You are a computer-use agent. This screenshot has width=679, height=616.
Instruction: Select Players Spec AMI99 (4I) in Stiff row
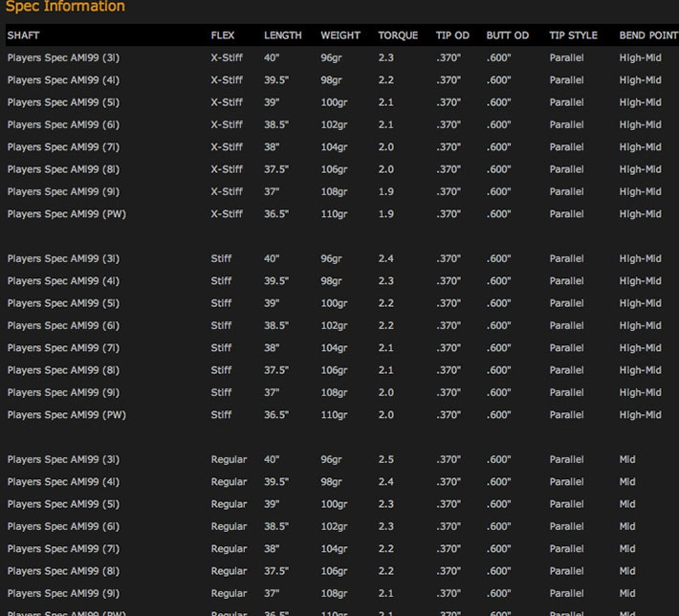click(63, 281)
